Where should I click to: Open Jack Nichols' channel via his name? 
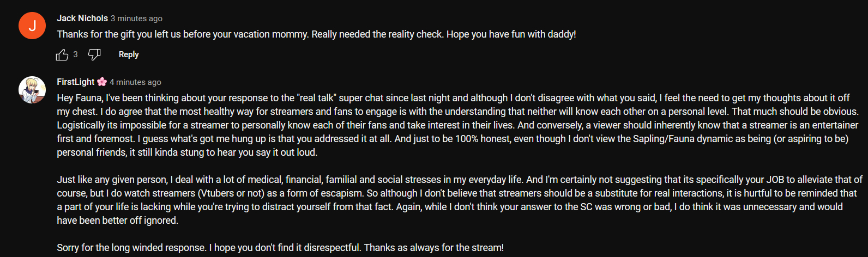coord(82,18)
